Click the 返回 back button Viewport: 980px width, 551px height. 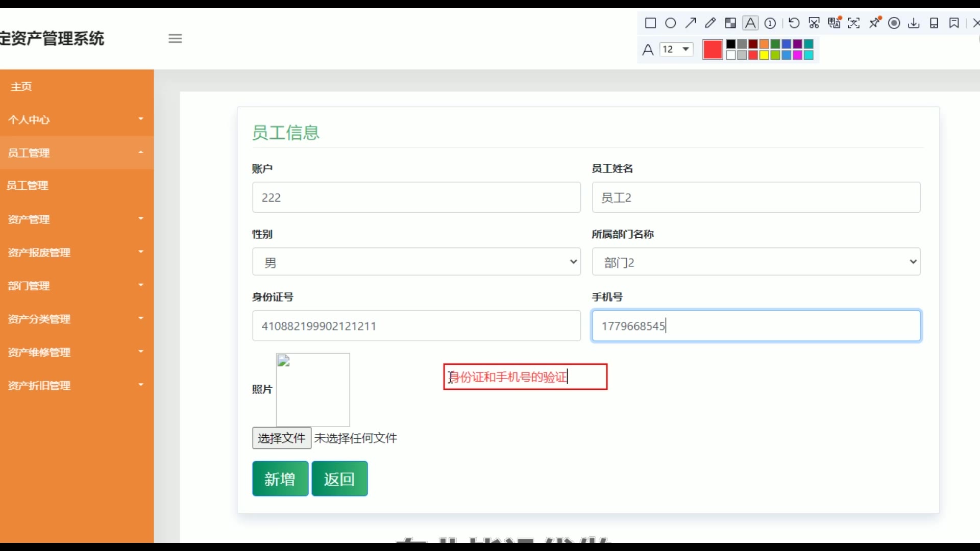(339, 479)
